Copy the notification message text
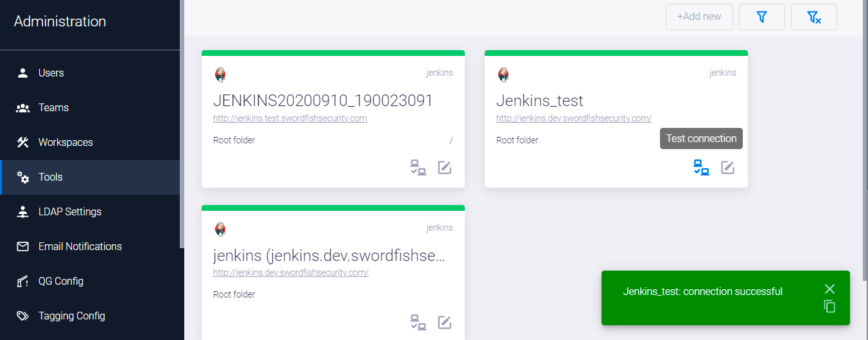The width and height of the screenshot is (868, 340). pyautogui.click(x=829, y=307)
